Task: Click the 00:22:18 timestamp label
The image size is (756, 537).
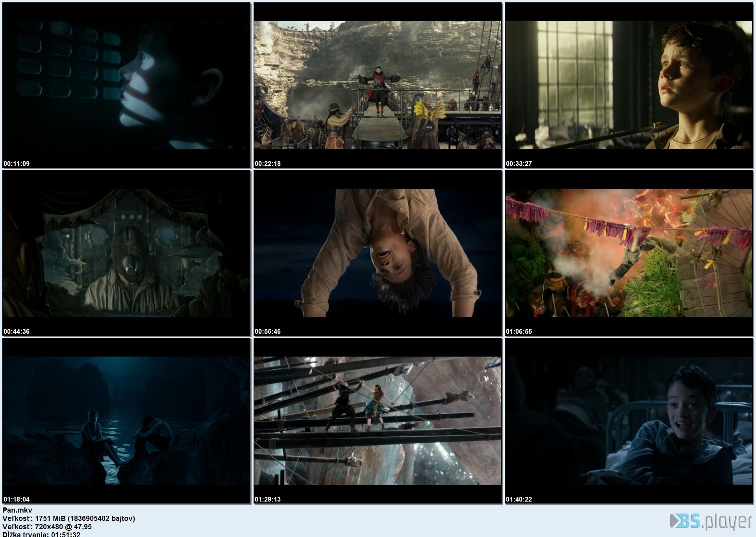Action: 268,164
